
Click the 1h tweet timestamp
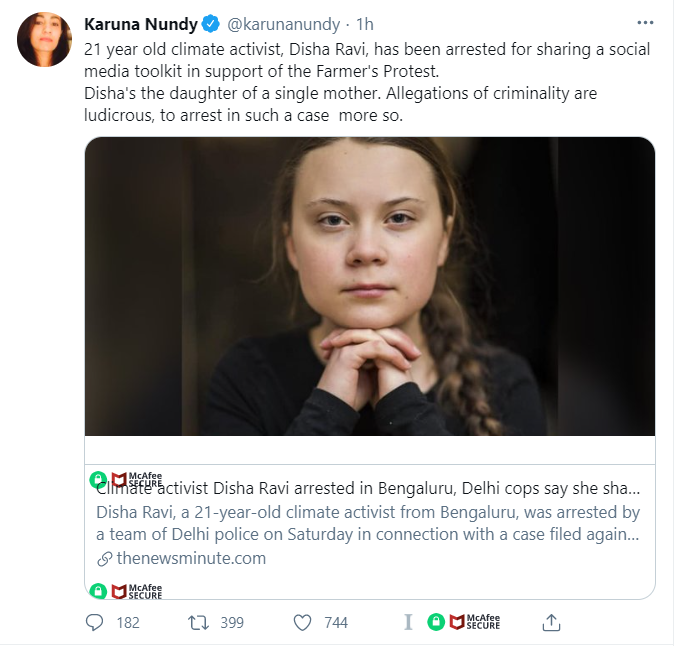tap(365, 23)
